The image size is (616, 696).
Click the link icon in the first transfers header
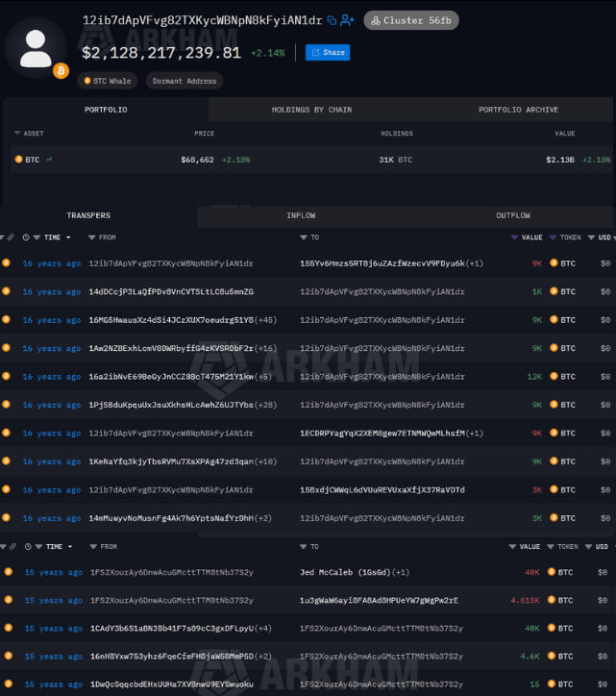click(11, 237)
